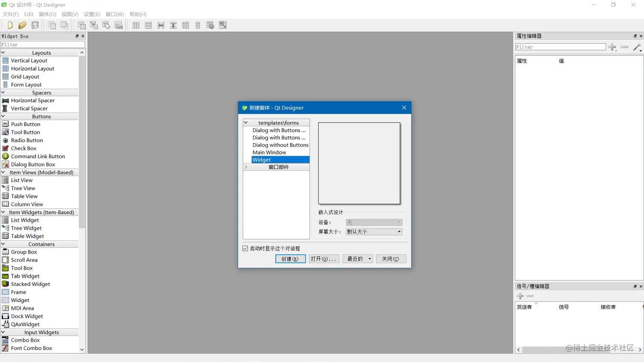Collapse the Containers category
This screenshot has height=362, width=644.
[x=3, y=244]
